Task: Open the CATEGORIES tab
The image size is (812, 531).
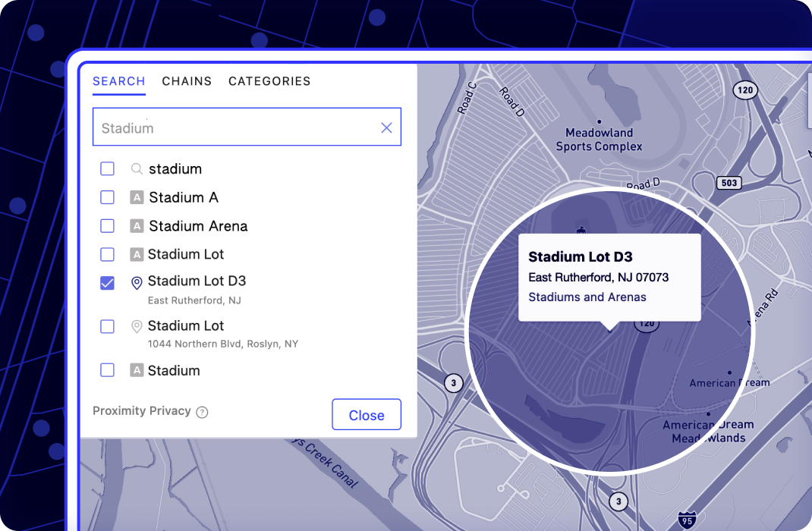Action: point(269,81)
